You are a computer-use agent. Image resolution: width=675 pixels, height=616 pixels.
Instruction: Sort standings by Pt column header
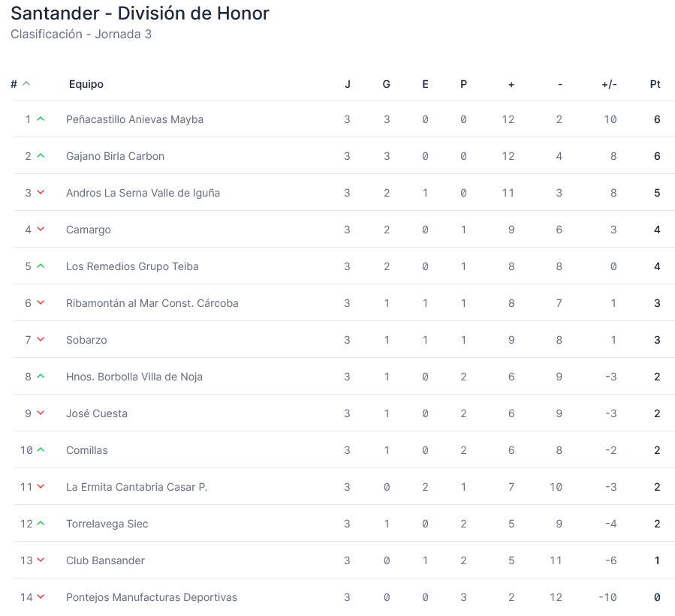click(x=655, y=84)
